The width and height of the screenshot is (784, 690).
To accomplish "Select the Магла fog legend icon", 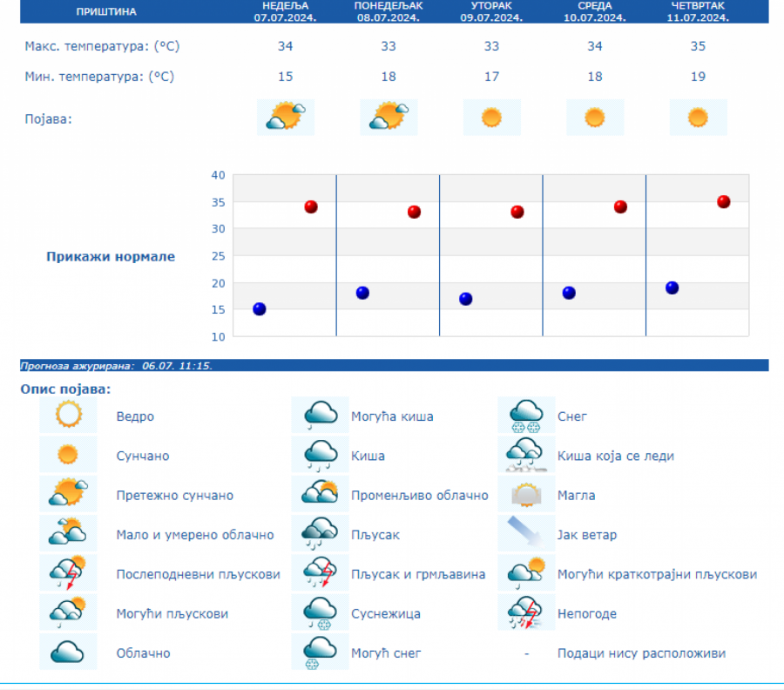I will [526, 495].
